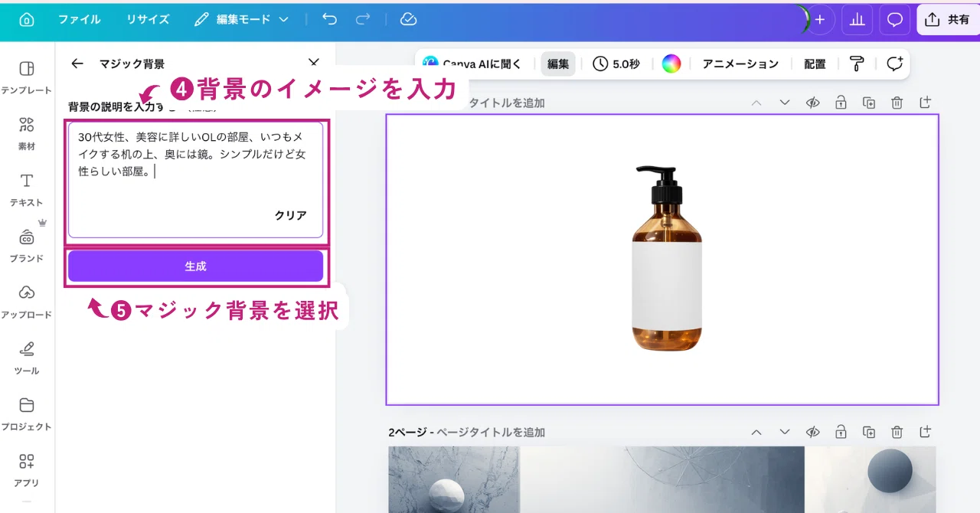Open the ブランド sidebar panel

click(x=27, y=245)
